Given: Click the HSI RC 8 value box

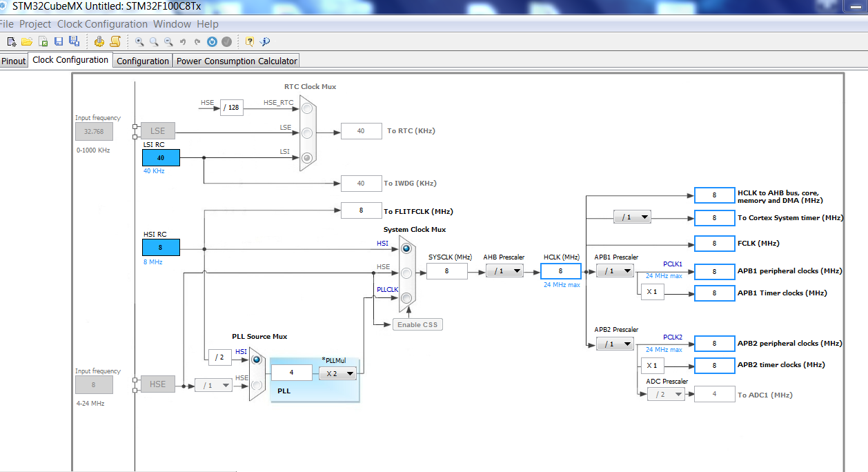Looking at the screenshot, I should (161, 247).
